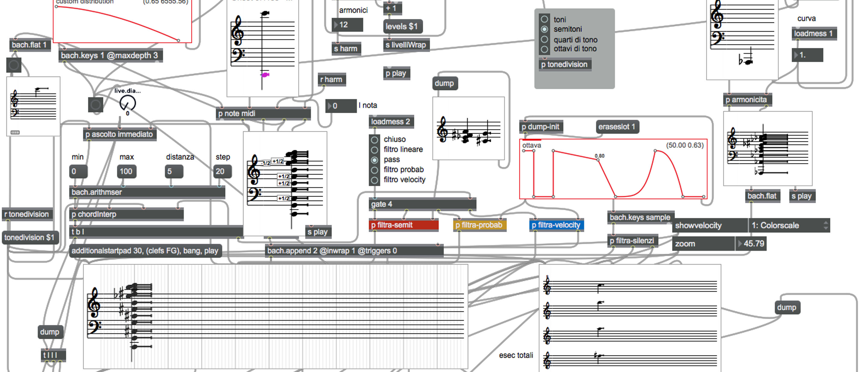868x372 pixels.
Task: Select the 'p tonedivision' object
Action: click(x=565, y=64)
